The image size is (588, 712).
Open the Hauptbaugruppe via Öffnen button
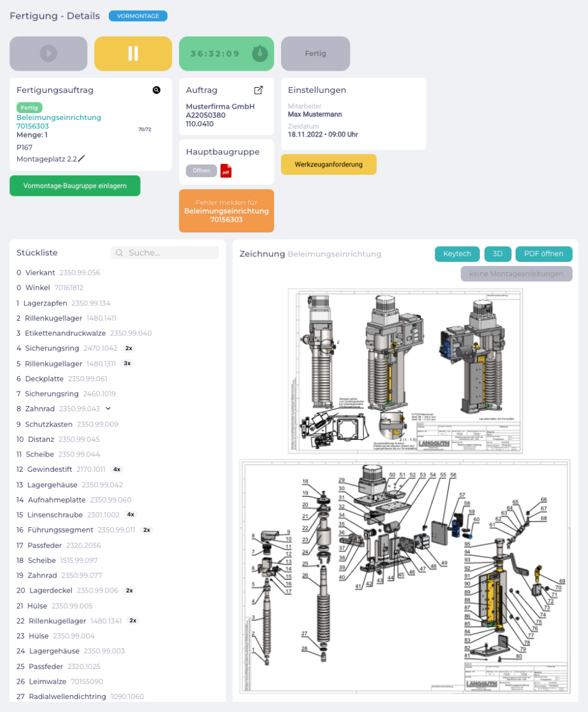click(x=201, y=171)
